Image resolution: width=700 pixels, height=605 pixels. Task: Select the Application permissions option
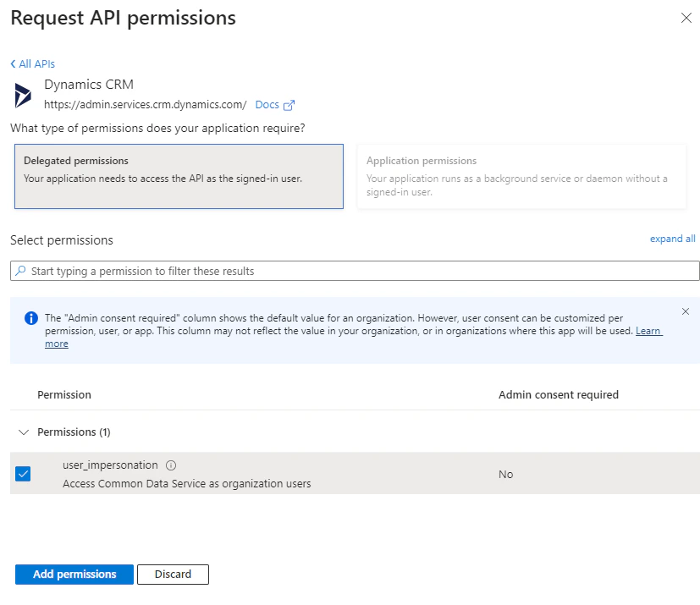point(521,176)
